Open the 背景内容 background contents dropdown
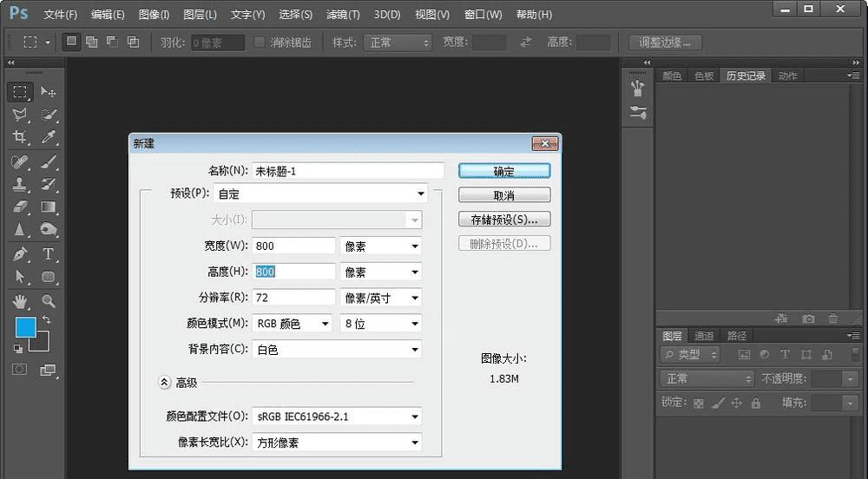The height and width of the screenshot is (479, 868). click(x=337, y=350)
